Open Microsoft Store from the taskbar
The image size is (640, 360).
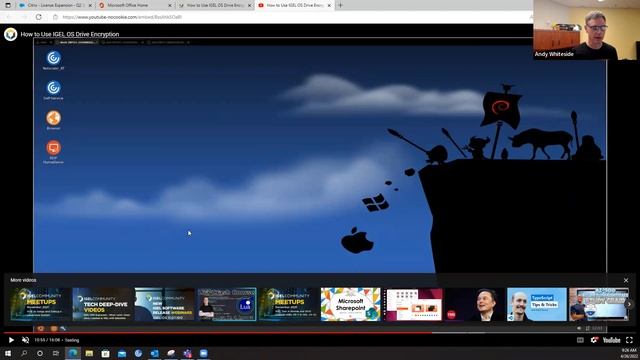(105, 353)
